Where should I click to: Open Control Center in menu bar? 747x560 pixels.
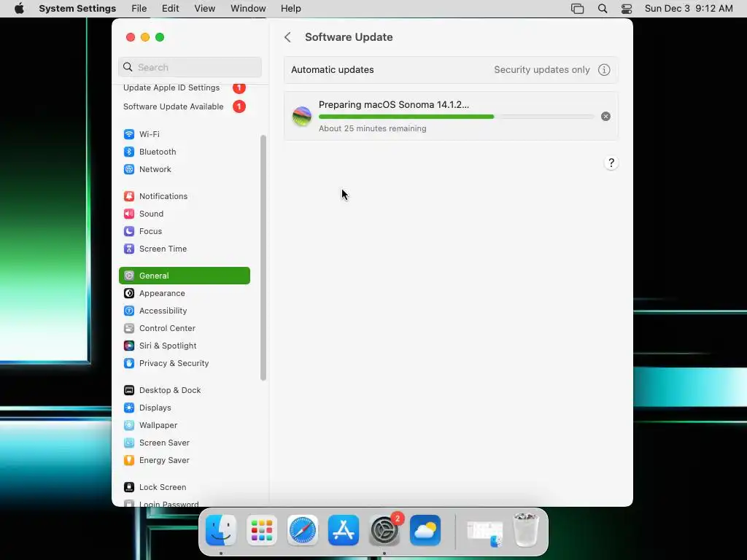(627, 9)
